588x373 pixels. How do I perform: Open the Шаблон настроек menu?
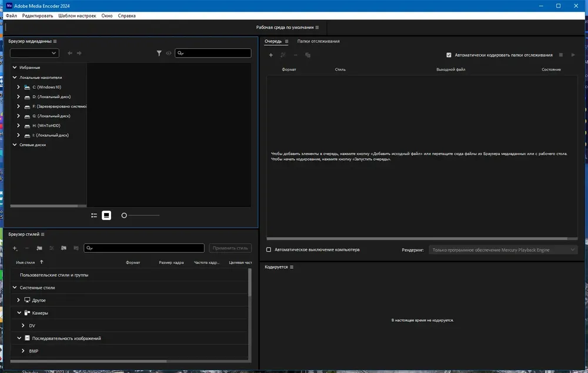pos(77,16)
